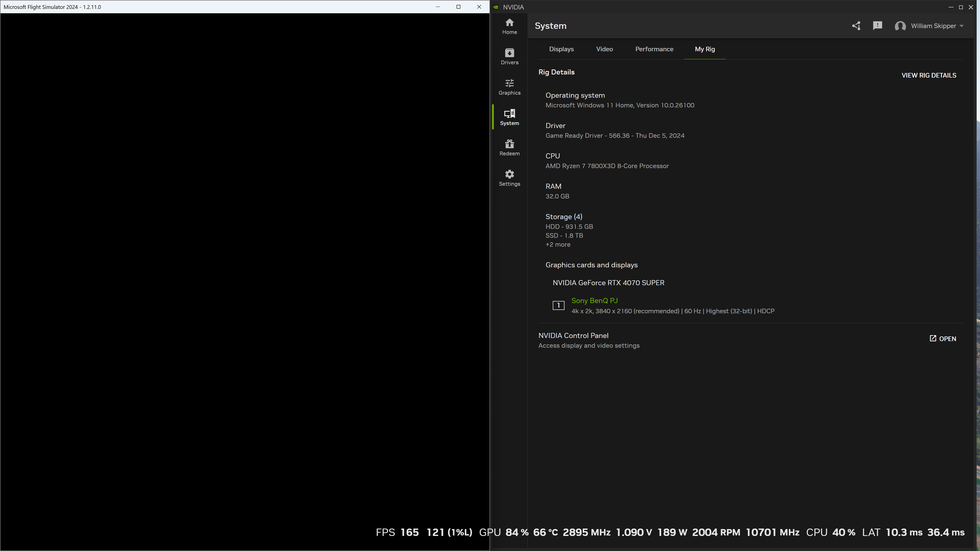Viewport: 980px width, 551px height.
Task: Click the display number 1 indicator
Action: (x=558, y=305)
